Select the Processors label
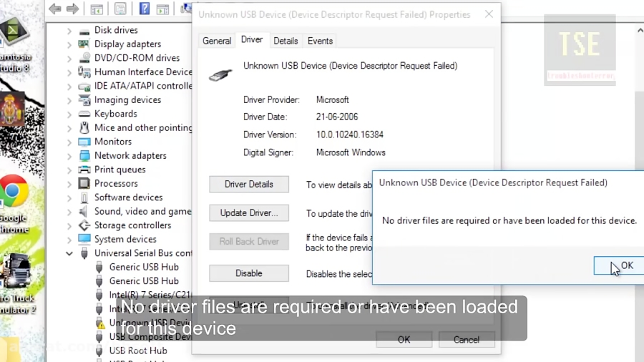 [x=116, y=183]
